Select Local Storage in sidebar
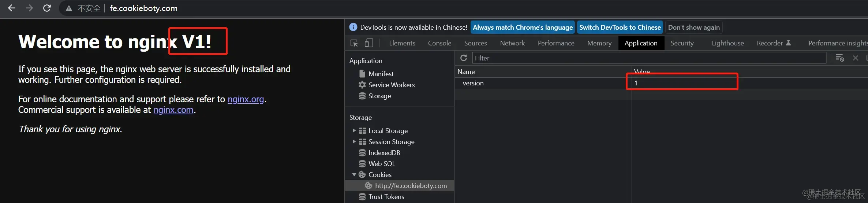The width and height of the screenshot is (868, 203). [x=388, y=131]
